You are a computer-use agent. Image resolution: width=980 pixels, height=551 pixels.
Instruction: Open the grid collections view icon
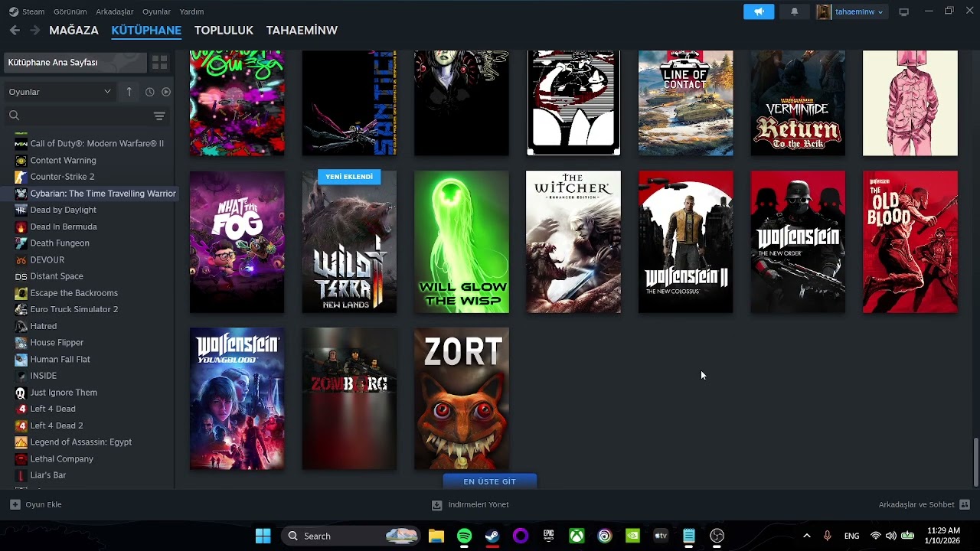click(x=159, y=62)
